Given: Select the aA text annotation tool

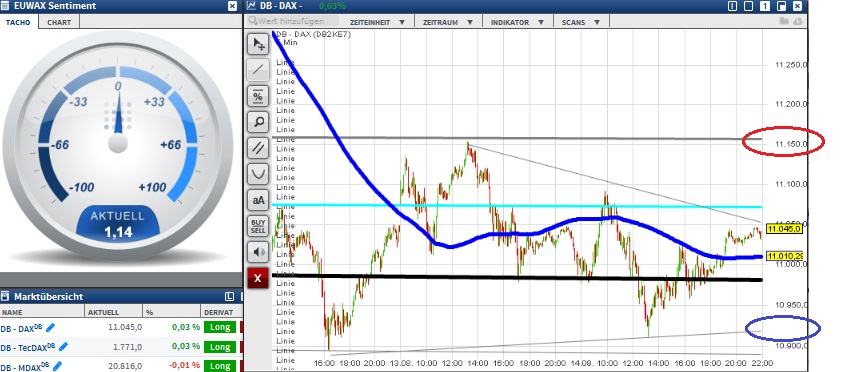Looking at the screenshot, I should 259,200.
